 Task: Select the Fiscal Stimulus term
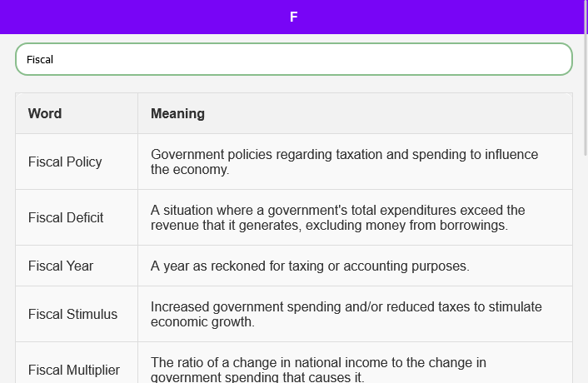coord(72,314)
